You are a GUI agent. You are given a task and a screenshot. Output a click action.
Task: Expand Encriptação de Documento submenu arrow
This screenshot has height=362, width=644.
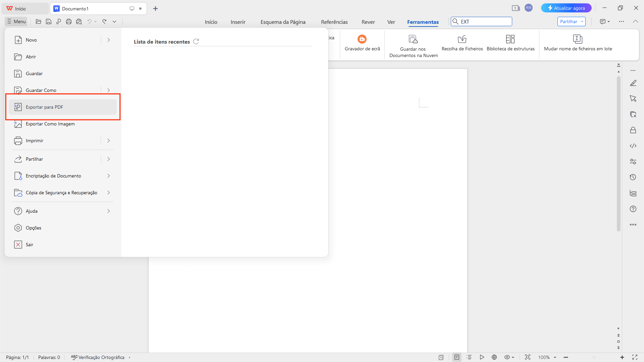(x=108, y=176)
